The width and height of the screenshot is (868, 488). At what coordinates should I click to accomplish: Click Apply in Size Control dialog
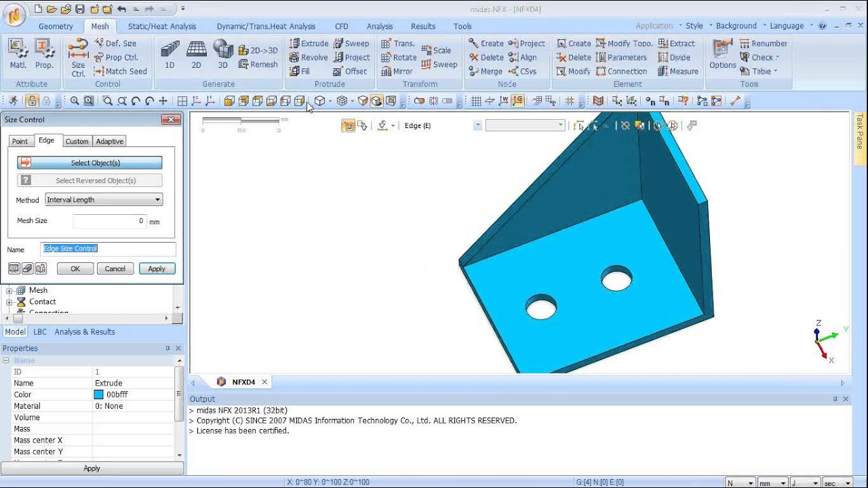[x=157, y=268]
